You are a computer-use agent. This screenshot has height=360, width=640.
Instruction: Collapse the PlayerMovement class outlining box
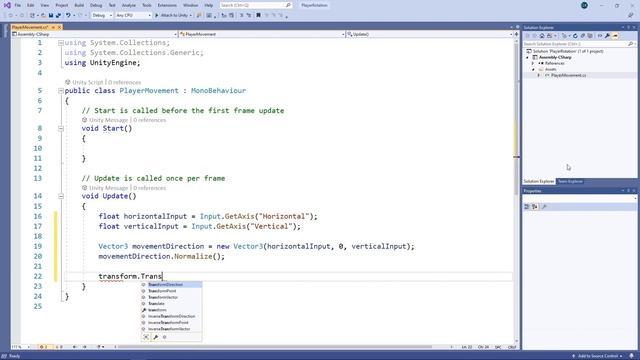pos(61,91)
